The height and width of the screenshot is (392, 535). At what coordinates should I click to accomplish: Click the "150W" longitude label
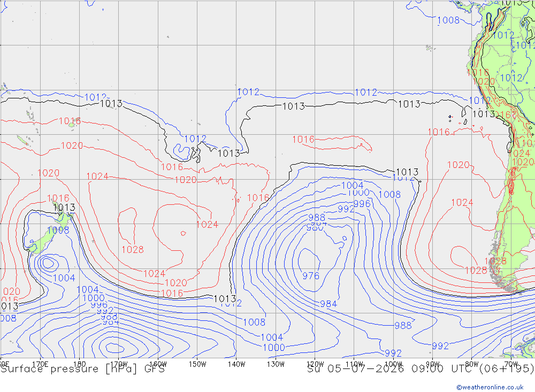[x=197, y=364]
